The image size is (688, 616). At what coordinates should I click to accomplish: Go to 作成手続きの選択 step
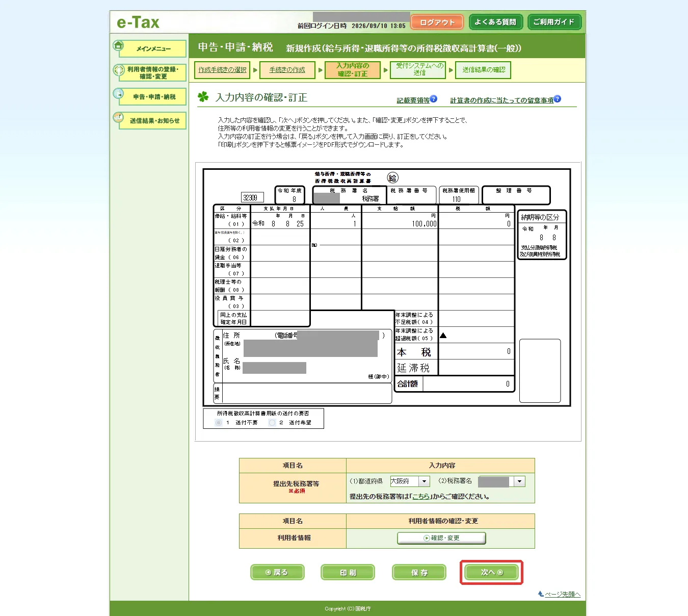click(222, 70)
